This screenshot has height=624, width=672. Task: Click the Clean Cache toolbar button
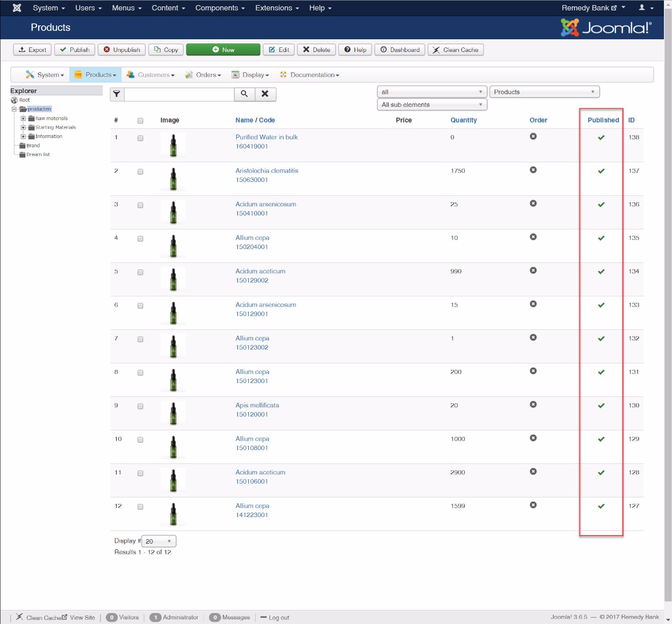[x=455, y=50]
